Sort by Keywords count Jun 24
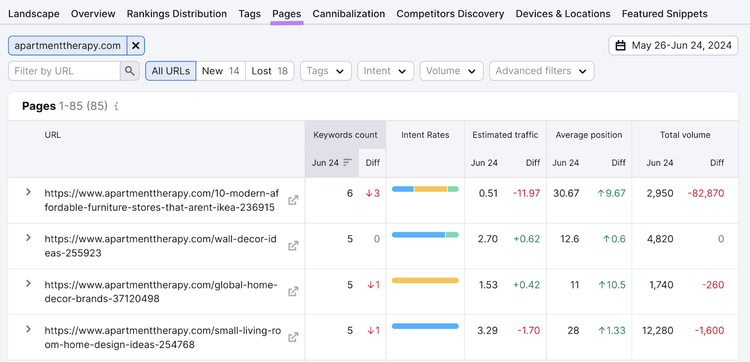 tap(331, 163)
